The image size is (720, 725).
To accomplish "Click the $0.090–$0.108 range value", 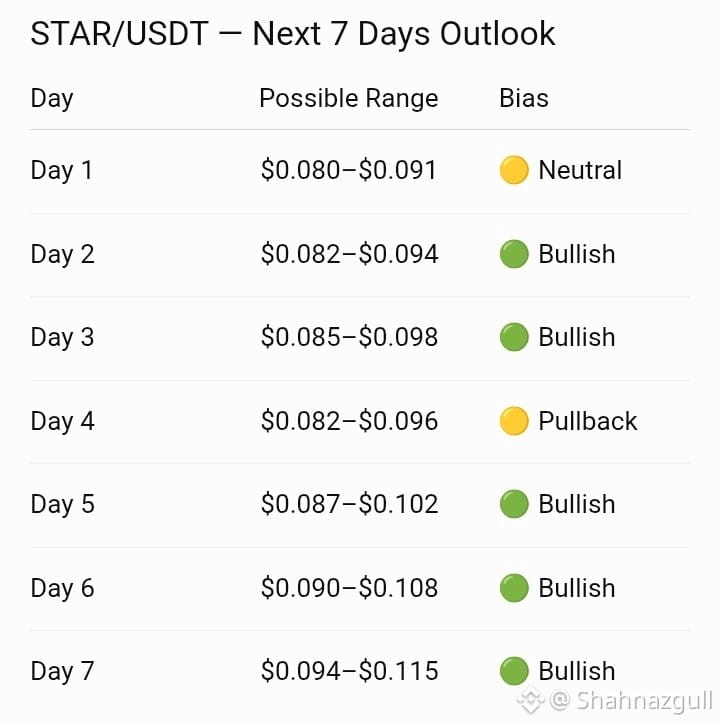I will coord(349,588).
